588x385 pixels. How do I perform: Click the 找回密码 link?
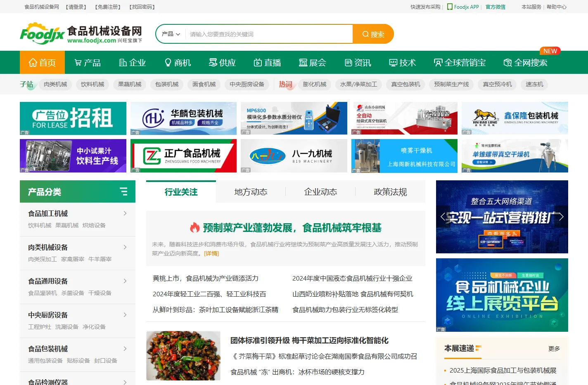142,7
